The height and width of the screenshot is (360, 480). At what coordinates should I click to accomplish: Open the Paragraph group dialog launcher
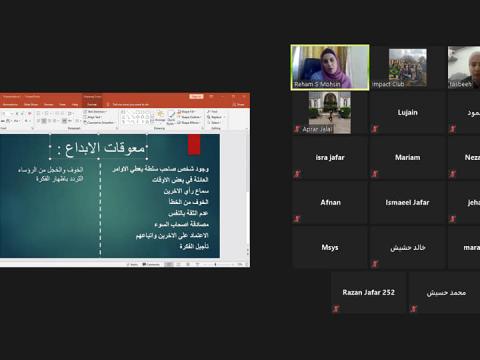coord(117,128)
